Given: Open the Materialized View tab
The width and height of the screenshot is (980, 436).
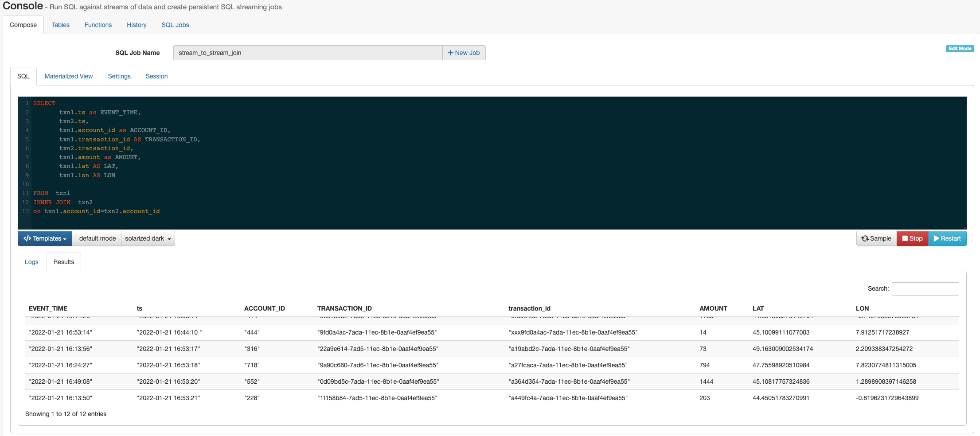Looking at the screenshot, I should [x=69, y=76].
